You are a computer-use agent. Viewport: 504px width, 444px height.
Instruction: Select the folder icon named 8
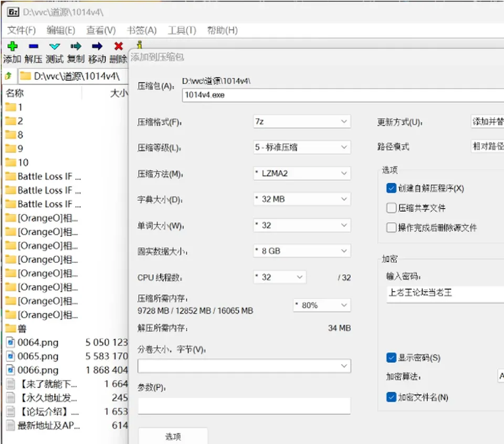[x=10, y=135]
